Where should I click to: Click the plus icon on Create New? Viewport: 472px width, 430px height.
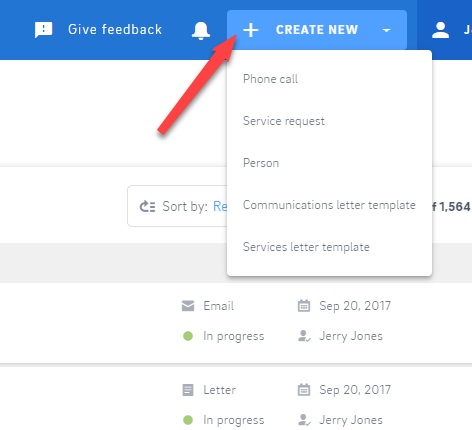[x=251, y=30]
